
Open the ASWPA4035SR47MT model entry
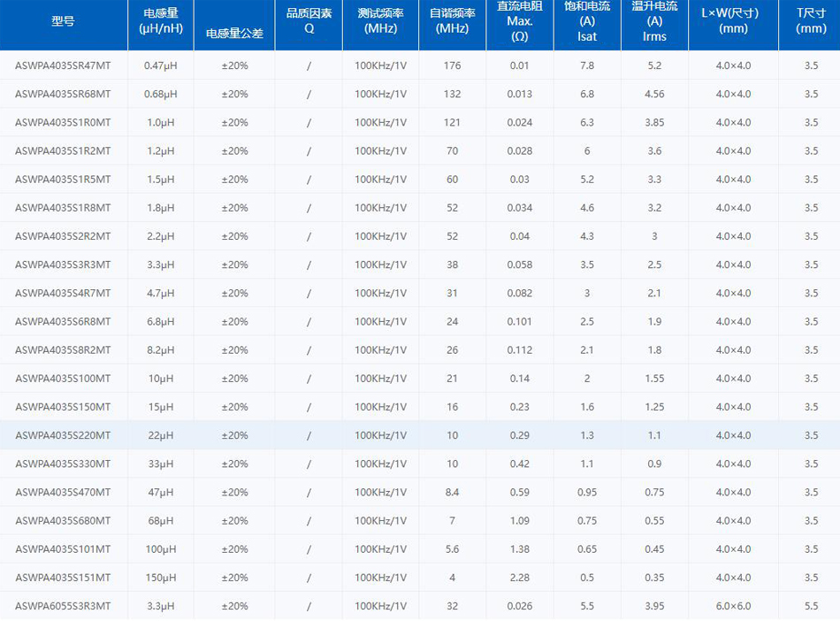click(63, 66)
